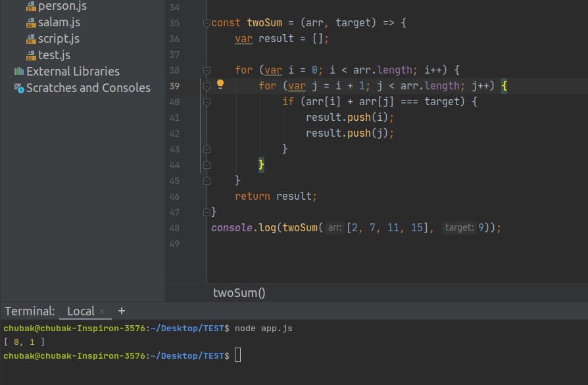Viewport: 588px width, 385px height.
Task: Collapse the twoSum function at line 35
Action: coord(207,23)
